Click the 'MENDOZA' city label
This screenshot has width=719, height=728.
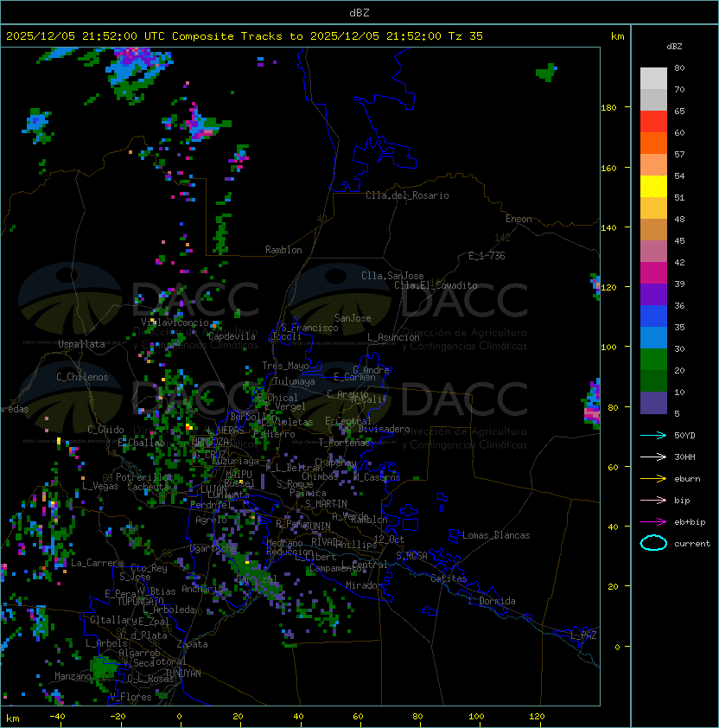pyautogui.click(x=210, y=441)
